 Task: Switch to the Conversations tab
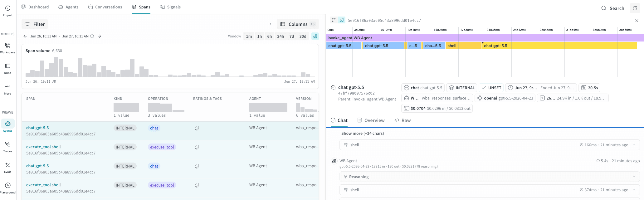pyautogui.click(x=105, y=7)
